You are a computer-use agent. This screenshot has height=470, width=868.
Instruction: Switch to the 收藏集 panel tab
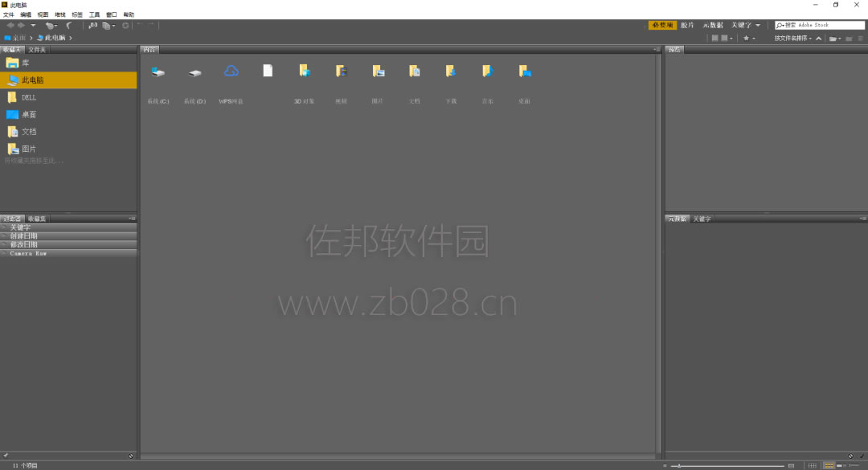tap(37, 219)
